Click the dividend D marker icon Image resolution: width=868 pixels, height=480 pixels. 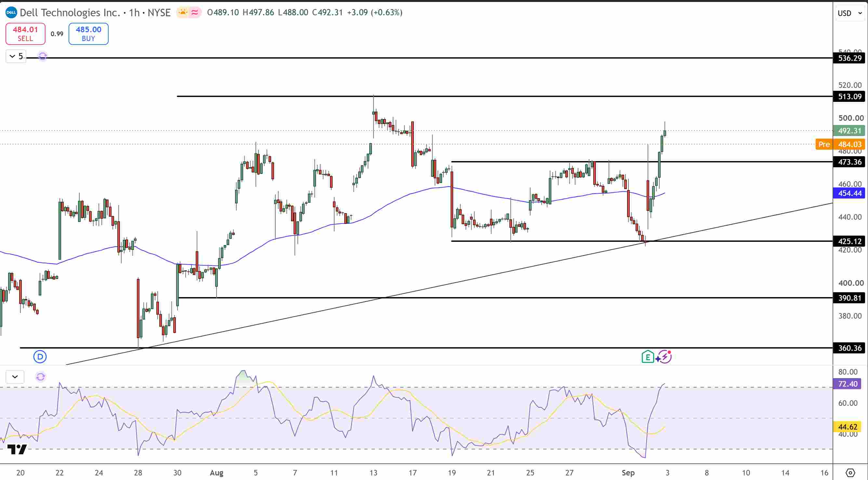(x=40, y=357)
